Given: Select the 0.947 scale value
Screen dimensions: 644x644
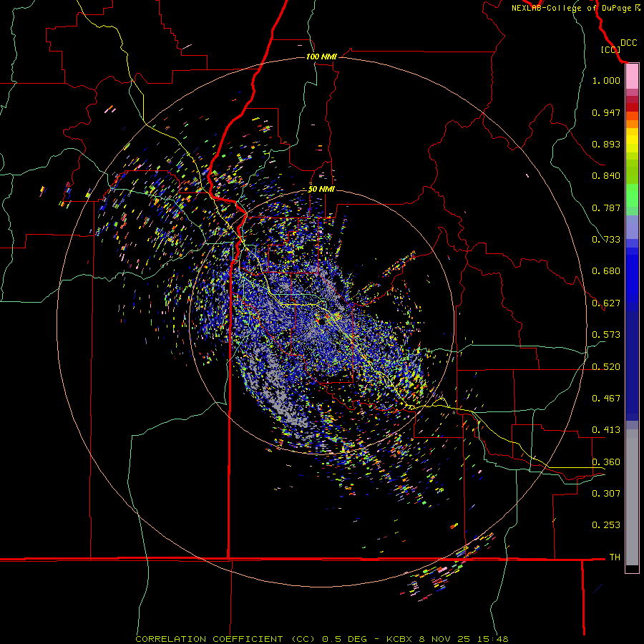Looking at the screenshot, I should [x=606, y=112].
